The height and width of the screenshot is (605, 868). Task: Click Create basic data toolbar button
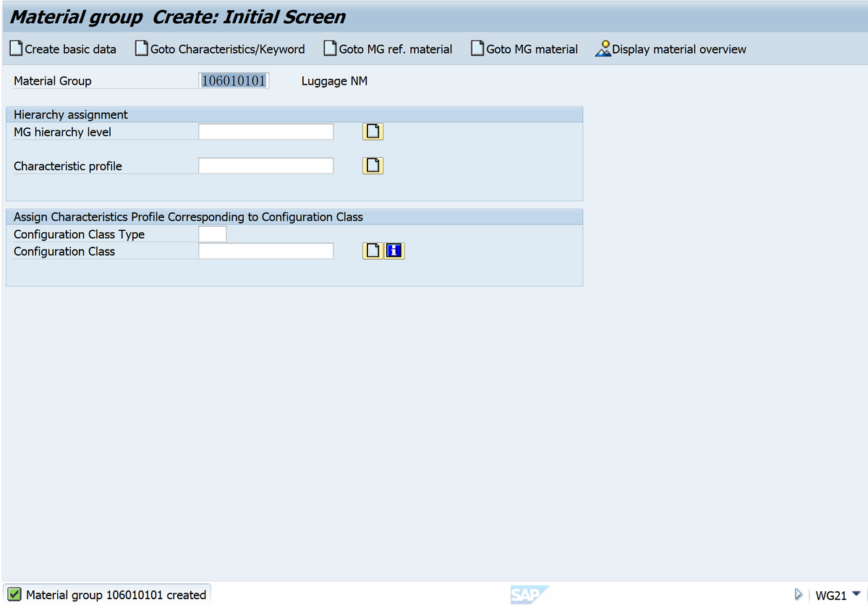pyautogui.click(x=63, y=49)
